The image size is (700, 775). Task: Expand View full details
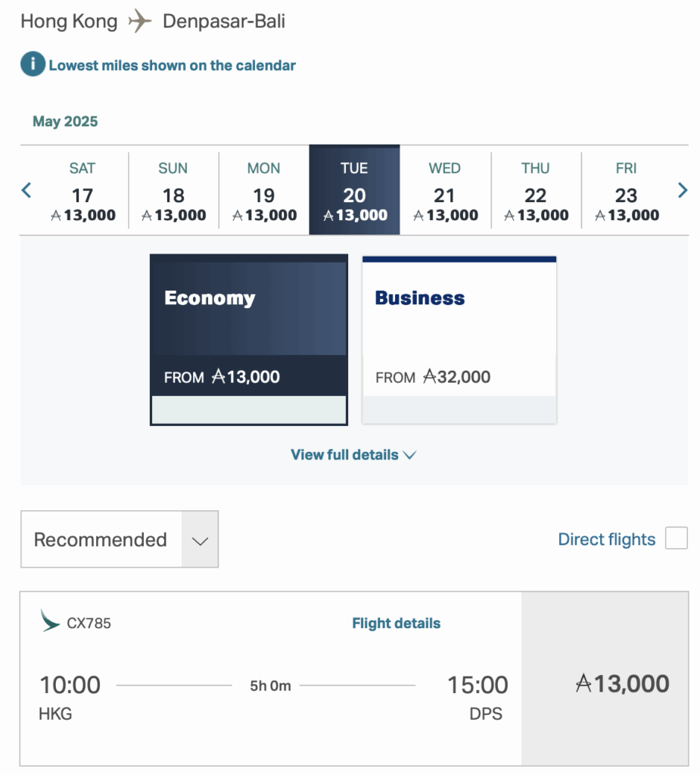tap(353, 455)
